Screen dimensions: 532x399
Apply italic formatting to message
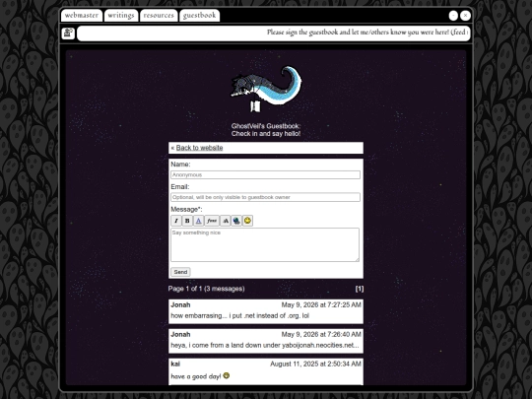click(x=176, y=221)
